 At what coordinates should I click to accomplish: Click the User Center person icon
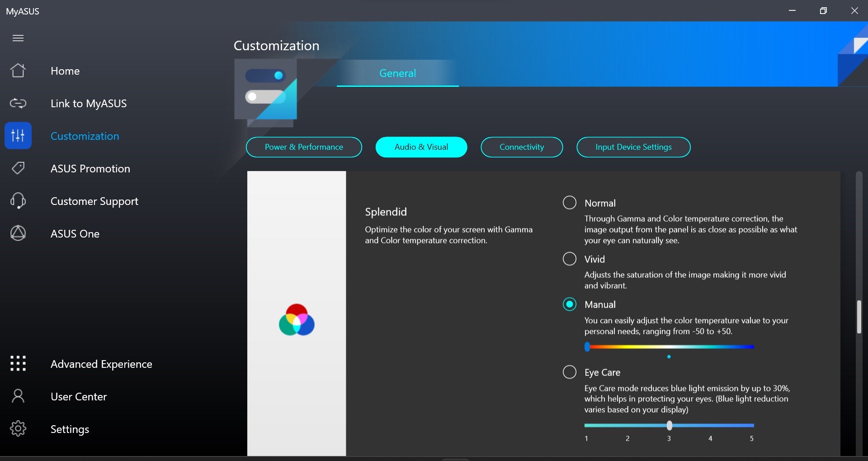(18, 396)
